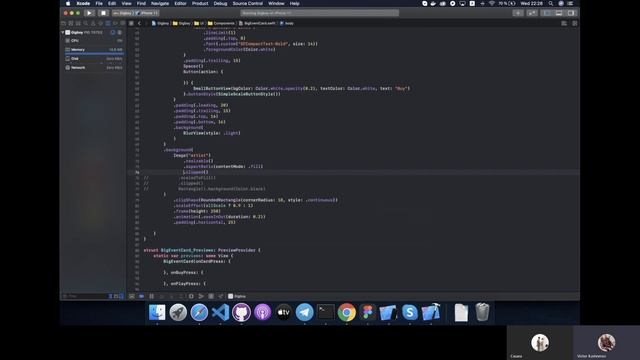Click the .clipped() code line
Viewport: 640px width, 360px height.
click(196, 172)
